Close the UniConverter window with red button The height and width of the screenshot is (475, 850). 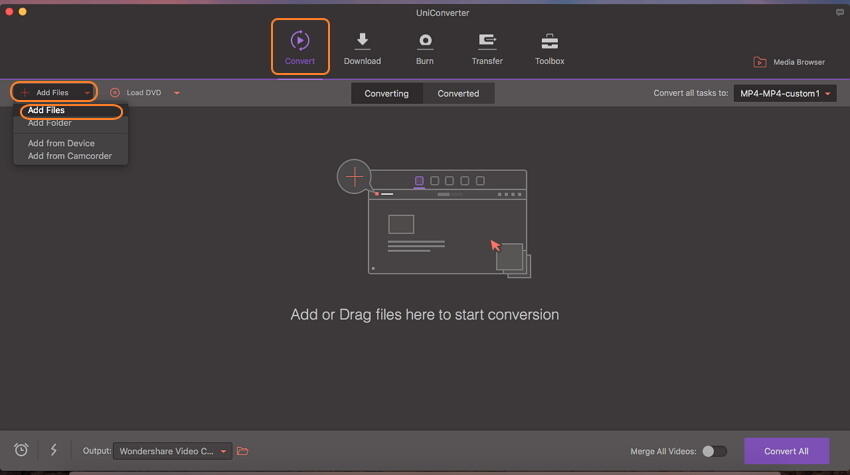coord(9,11)
